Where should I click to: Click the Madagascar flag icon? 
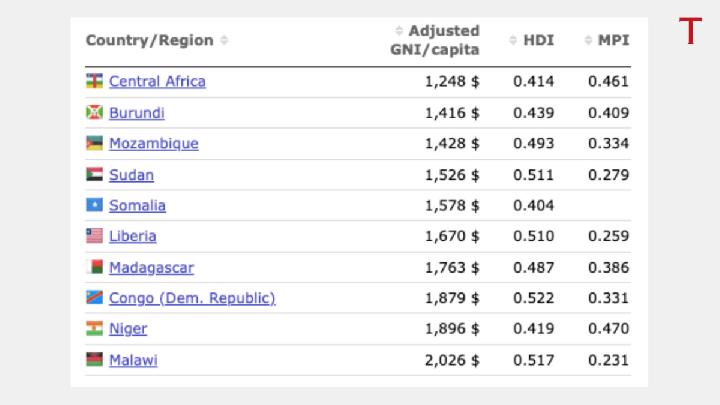coord(94,267)
